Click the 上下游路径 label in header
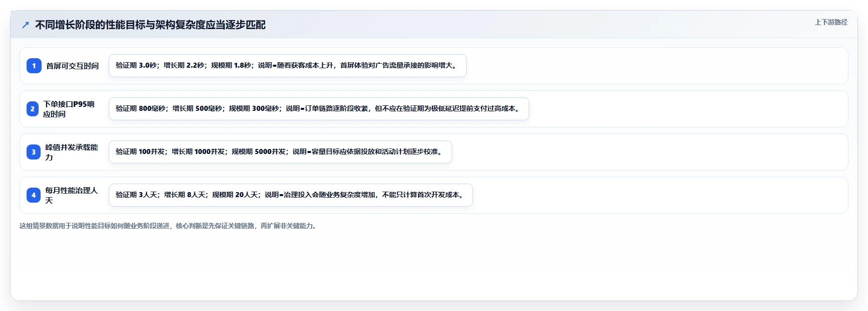Image resolution: width=868 pixels, height=311 pixels. pos(831,22)
